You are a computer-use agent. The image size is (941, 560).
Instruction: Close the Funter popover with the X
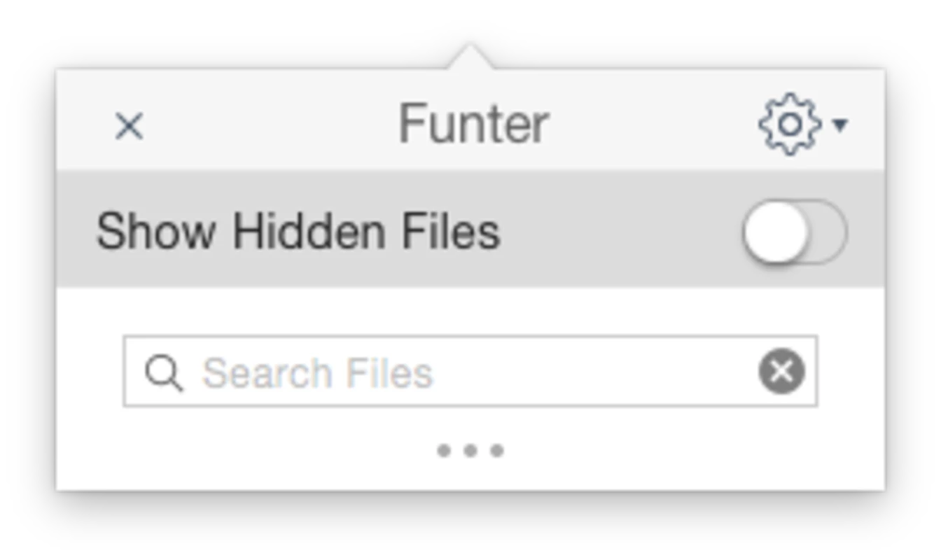click(x=129, y=127)
